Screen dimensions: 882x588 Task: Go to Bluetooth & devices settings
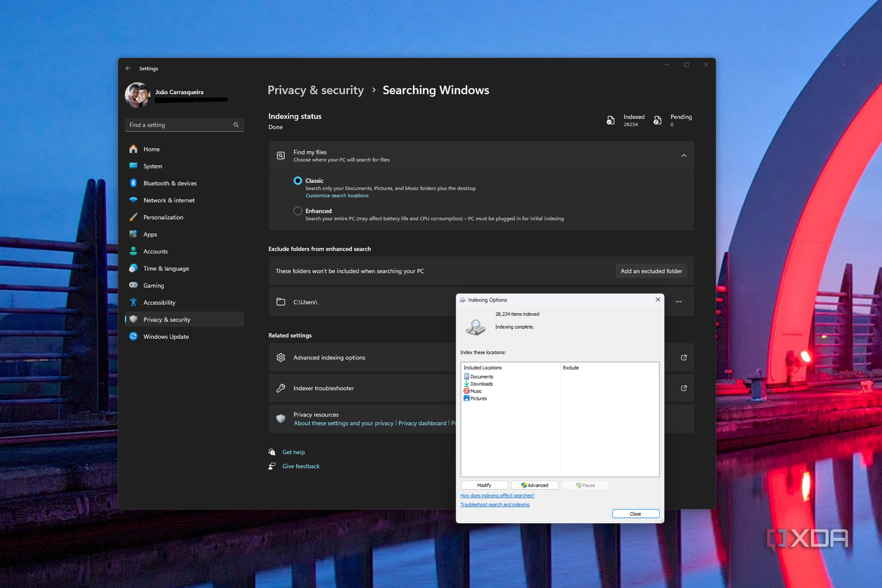(x=184, y=183)
